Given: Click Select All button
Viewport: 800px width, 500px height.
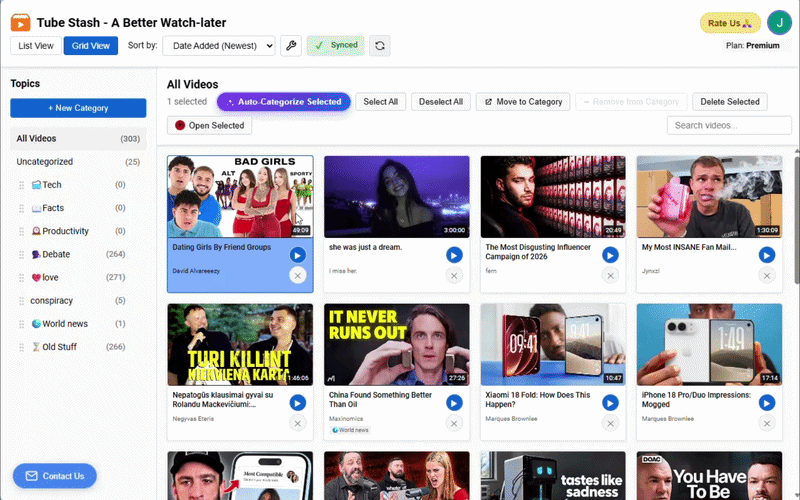Looking at the screenshot, I should click(381, 102).
